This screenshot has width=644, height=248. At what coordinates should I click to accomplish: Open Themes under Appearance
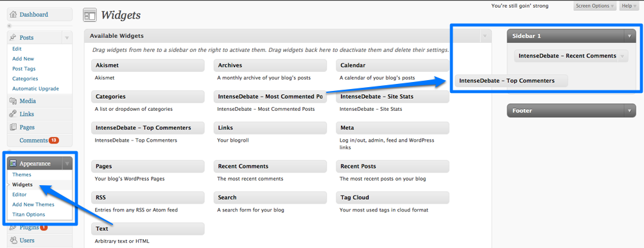pos(22,174)
